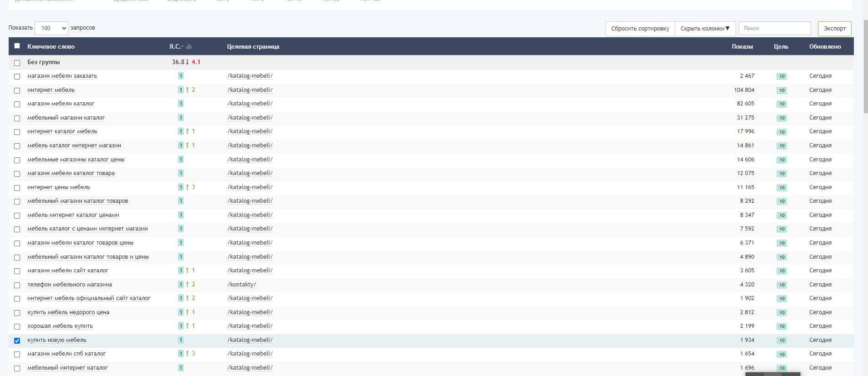Click goal badge '10' for 'телефон мебельного магазина'
This screenshot has width=868, height=376.
(782, 285)
